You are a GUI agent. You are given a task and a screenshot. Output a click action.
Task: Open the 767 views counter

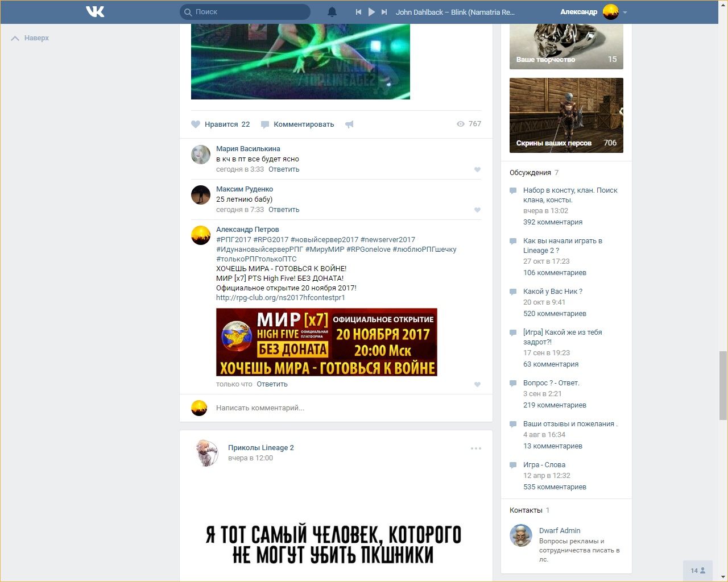click(x=469, y=124)
